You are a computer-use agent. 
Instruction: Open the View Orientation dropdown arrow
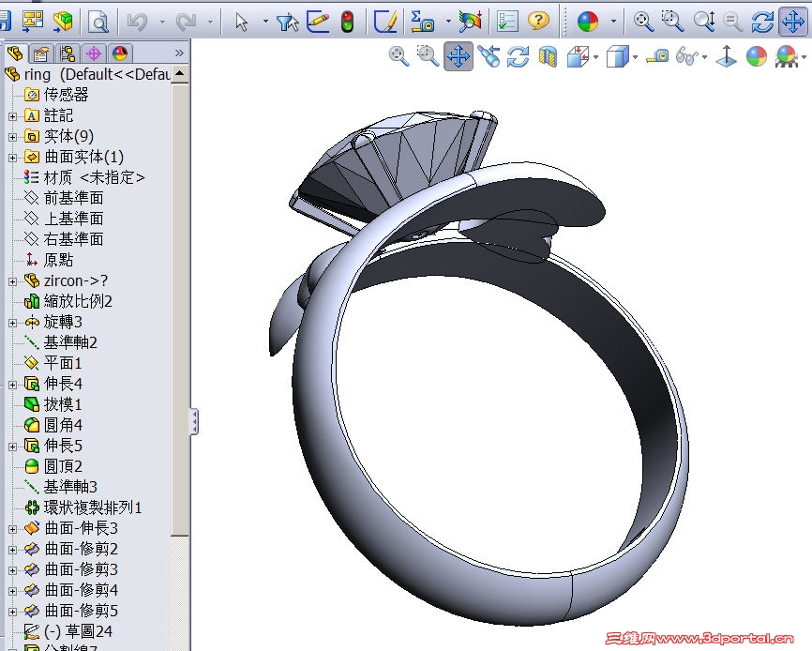pyautogui.click(x=596, y=57)
